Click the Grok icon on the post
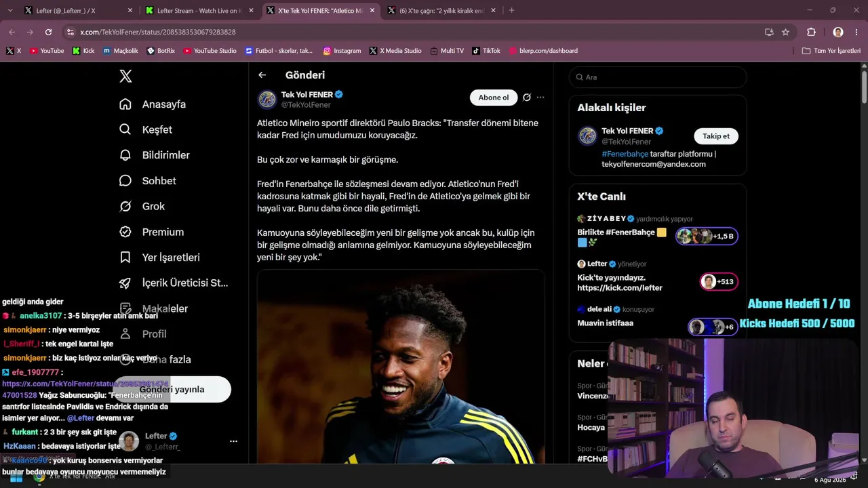The image size is (868, 488). pos(527,98)
